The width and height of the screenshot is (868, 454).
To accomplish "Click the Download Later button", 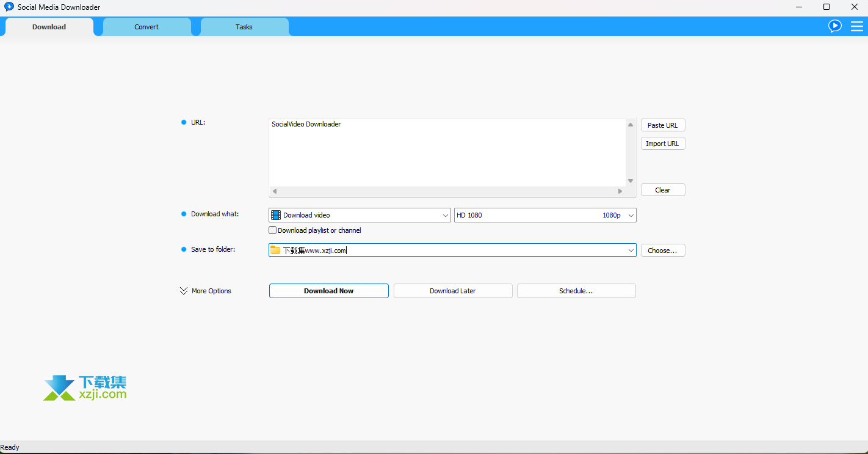I will tap(453, 291).
